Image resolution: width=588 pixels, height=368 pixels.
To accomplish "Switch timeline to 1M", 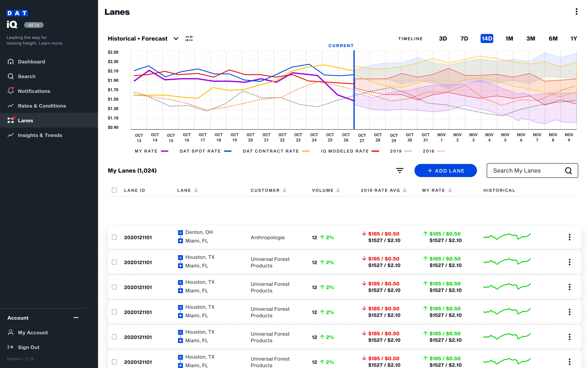I will tap(509, 38).
